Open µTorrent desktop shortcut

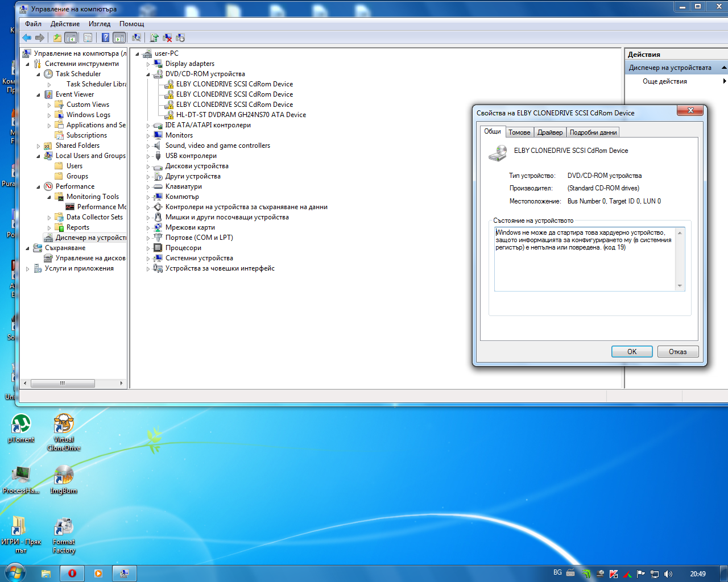[x=21, y=429]
